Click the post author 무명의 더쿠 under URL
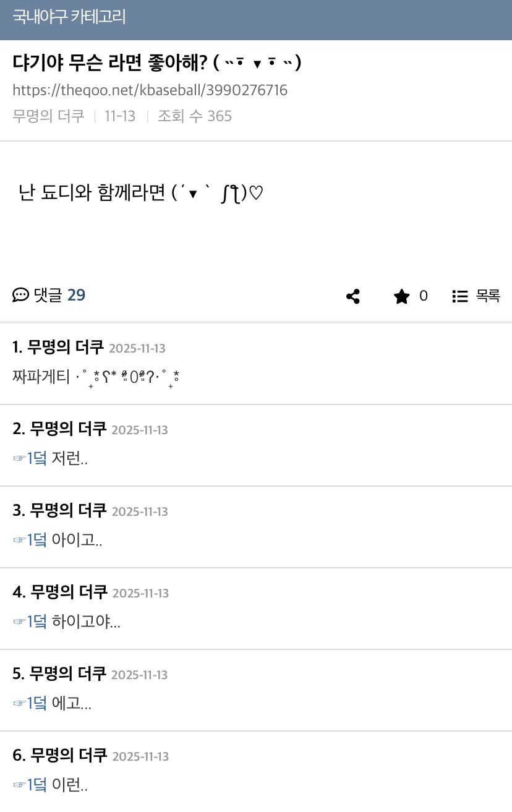512x812 pixels. [x=48, y=116]
